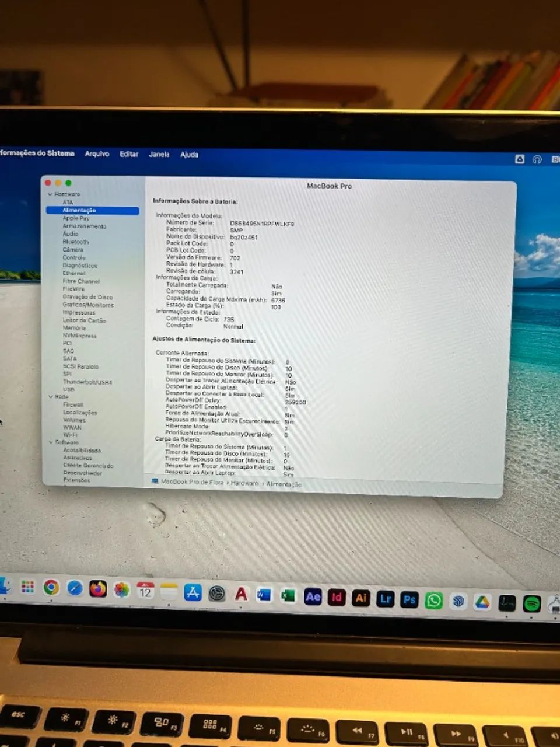Viewport: 560px width, 747px height.
Task: Select FireWire in the sidebar
Action: coord(73,289)
